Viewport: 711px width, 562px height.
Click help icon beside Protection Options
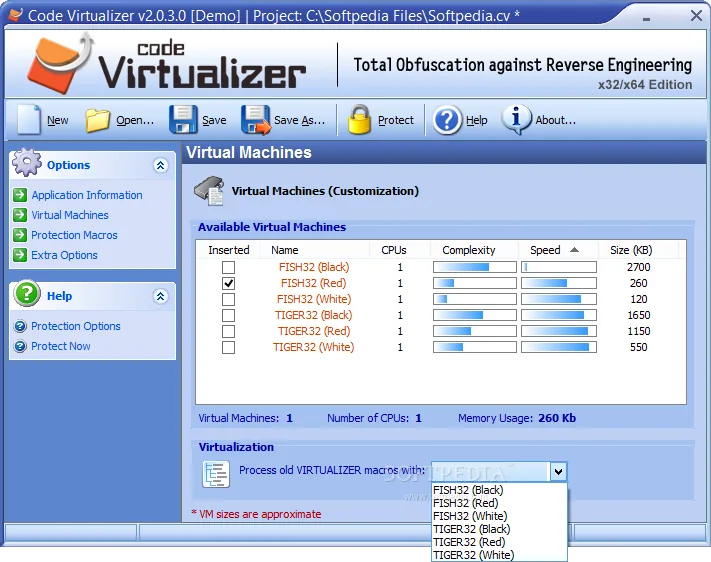coord(20,326)
